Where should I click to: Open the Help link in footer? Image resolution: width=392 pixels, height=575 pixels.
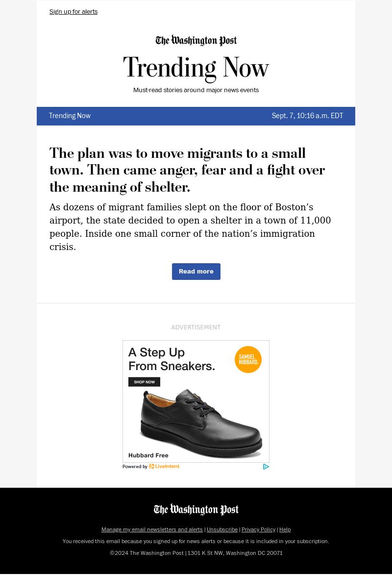tap(285, 529)
